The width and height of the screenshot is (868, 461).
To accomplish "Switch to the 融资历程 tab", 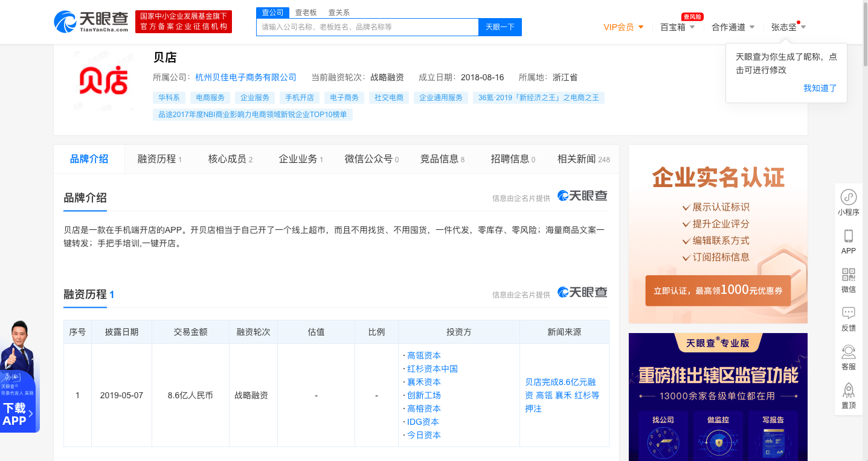I will (x=157, y=159).
